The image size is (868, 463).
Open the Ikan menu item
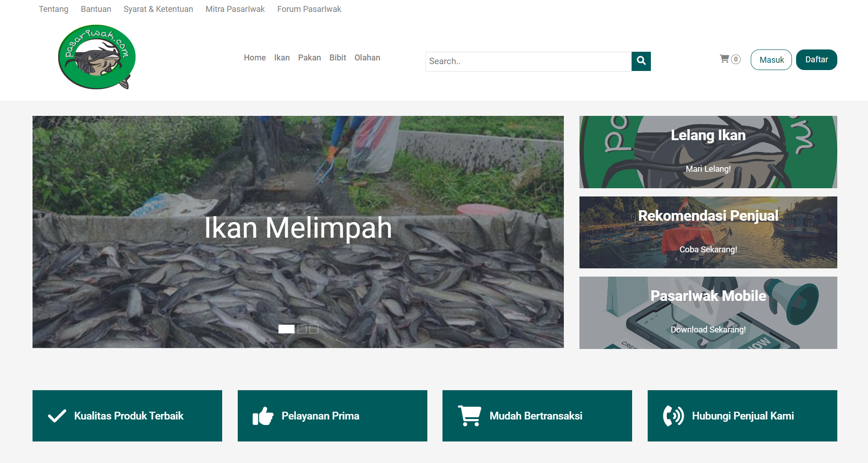coord(282,58)
